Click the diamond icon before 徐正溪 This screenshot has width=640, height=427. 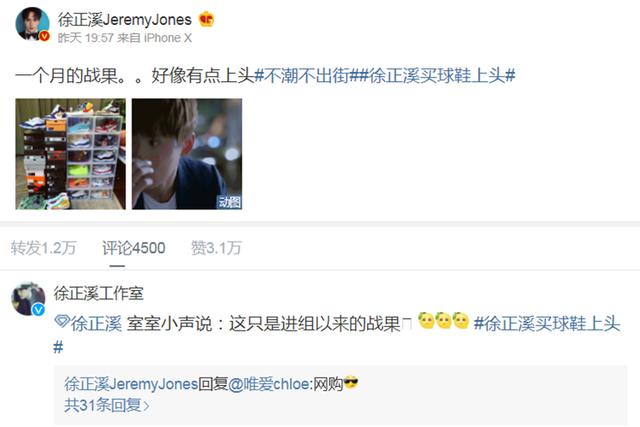point(62,322)
